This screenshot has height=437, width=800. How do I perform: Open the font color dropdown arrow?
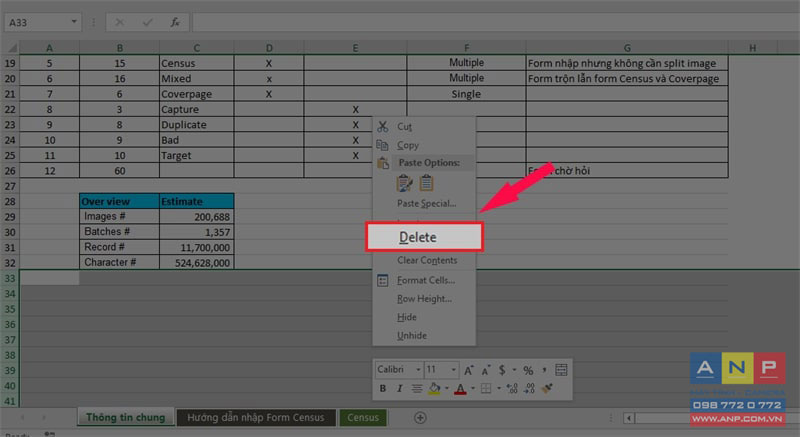click(x=472, y=389)
